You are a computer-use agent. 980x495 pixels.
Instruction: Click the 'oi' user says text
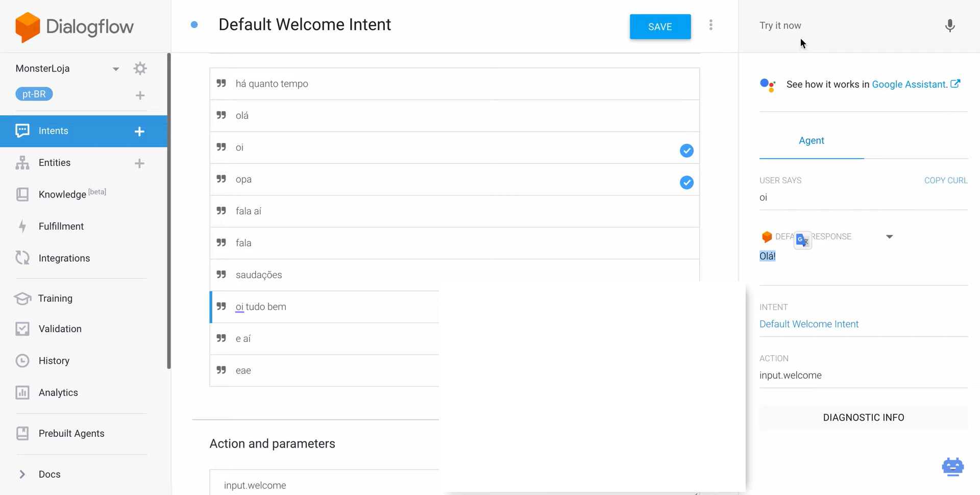point(763,197)
